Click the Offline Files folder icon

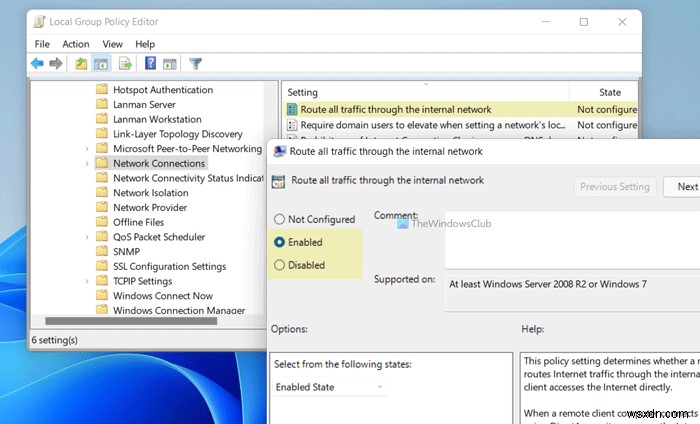point(102,222)
